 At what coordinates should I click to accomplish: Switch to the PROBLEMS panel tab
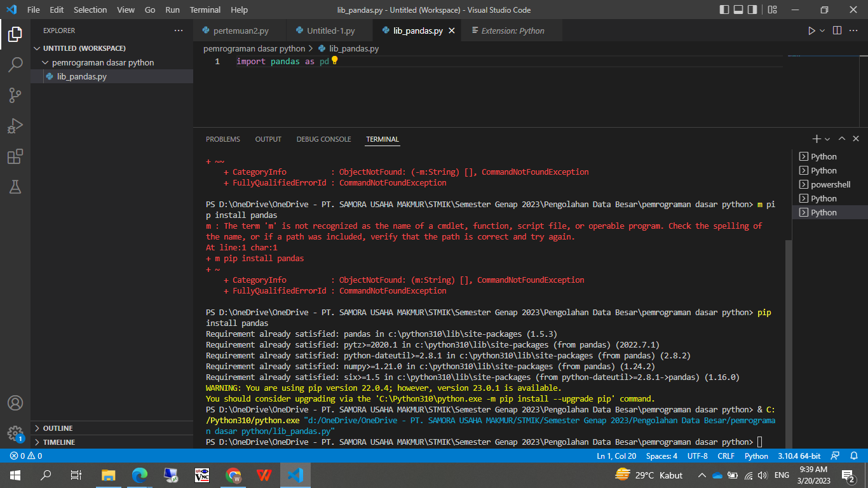[x=223, y=139]
